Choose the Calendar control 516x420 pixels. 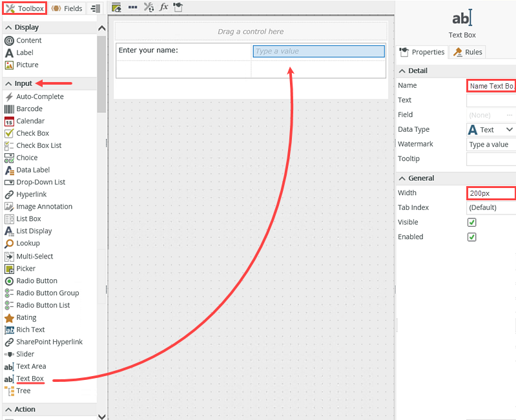point(25,121)
